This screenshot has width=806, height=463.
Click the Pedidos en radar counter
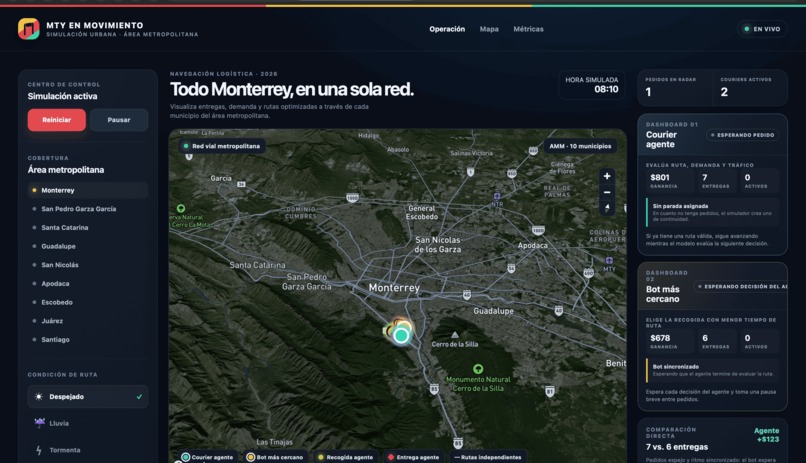tap(674, 88)
